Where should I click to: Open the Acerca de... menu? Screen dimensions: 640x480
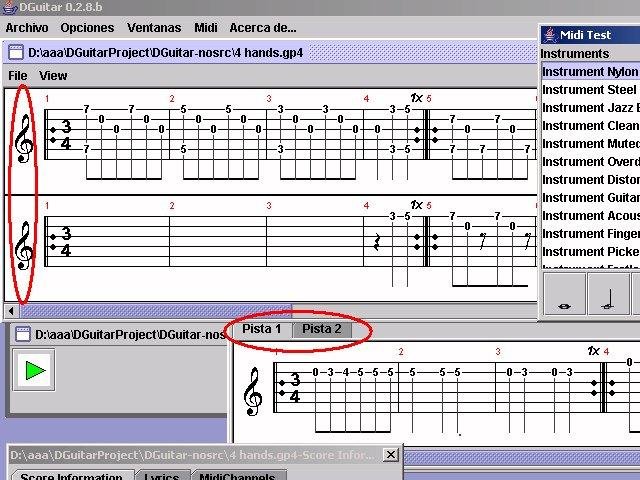pos(263,28)
